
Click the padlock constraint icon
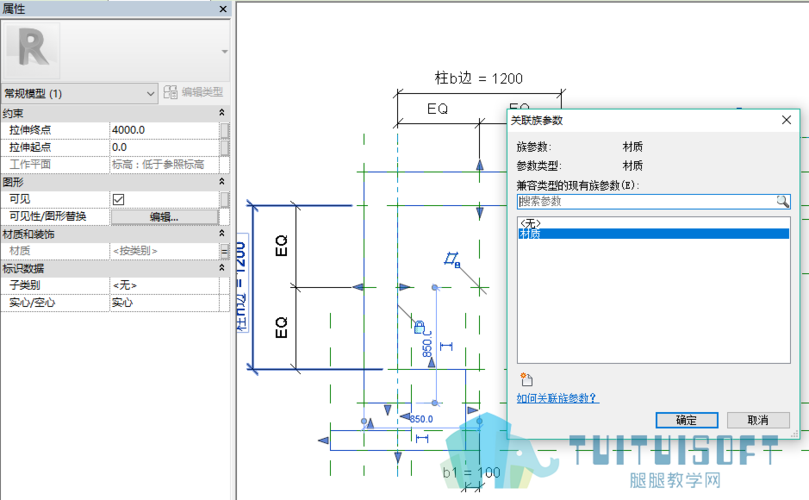419,326
